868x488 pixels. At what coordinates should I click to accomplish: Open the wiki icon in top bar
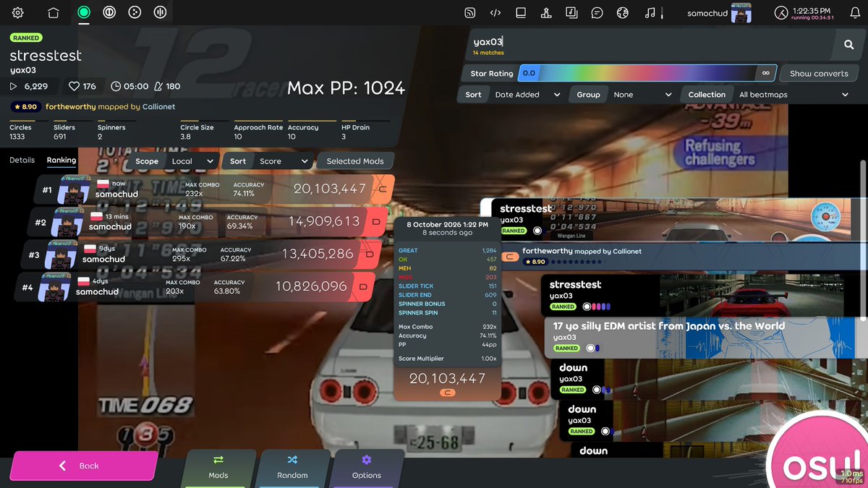click(521, 13)
